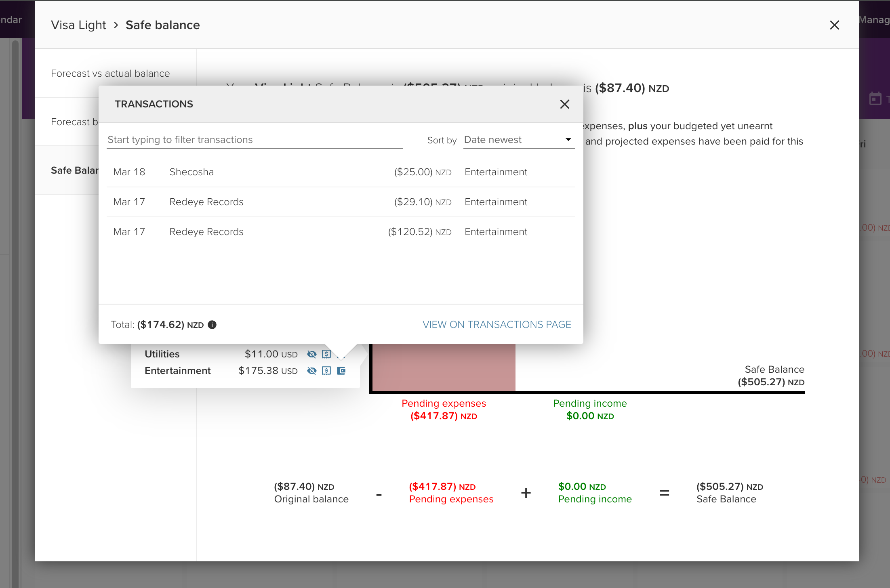890x588 pixels.
Task: Click the Visa Light breadcrumb
Action: [x=78, y=25]
